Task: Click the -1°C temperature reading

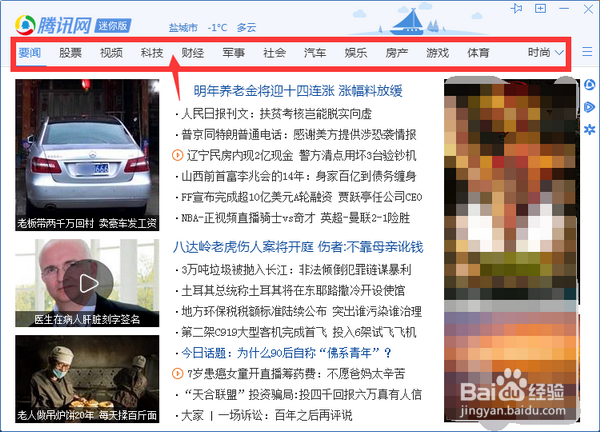Action: tap(217, 28)
